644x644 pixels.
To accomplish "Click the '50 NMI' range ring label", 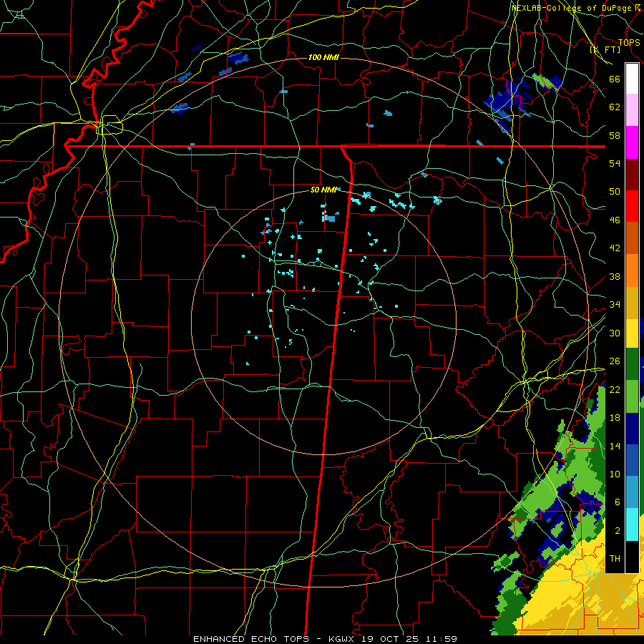I will [323, 190].
